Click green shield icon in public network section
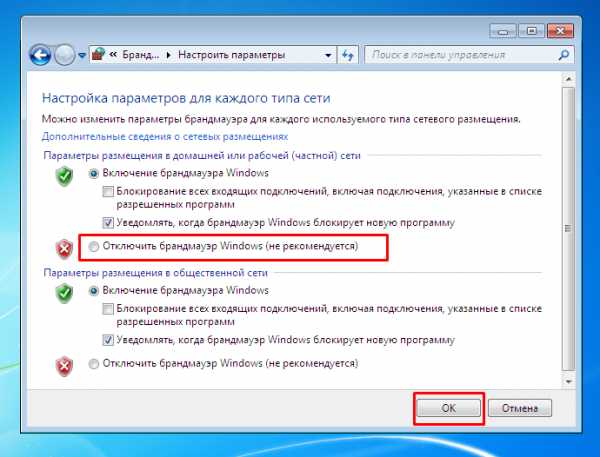This screenshot has height=457, width=600. click(x=65, y=295)
